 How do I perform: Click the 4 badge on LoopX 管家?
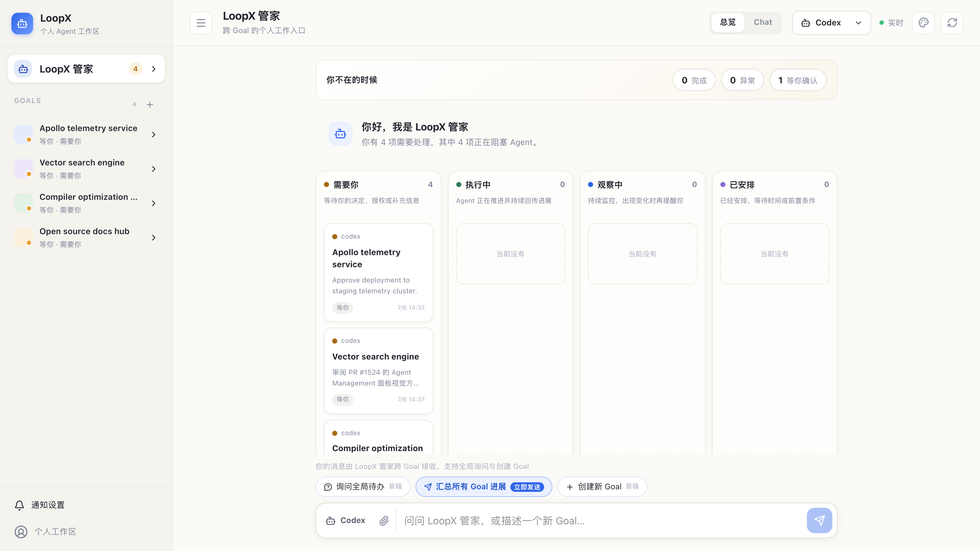click(136, 69)
